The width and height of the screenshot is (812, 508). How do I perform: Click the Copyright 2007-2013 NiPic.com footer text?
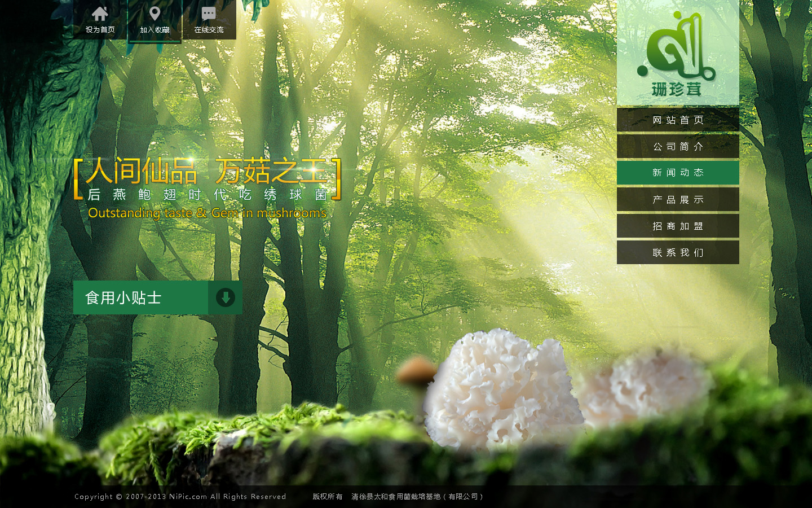tap(180, 497)
